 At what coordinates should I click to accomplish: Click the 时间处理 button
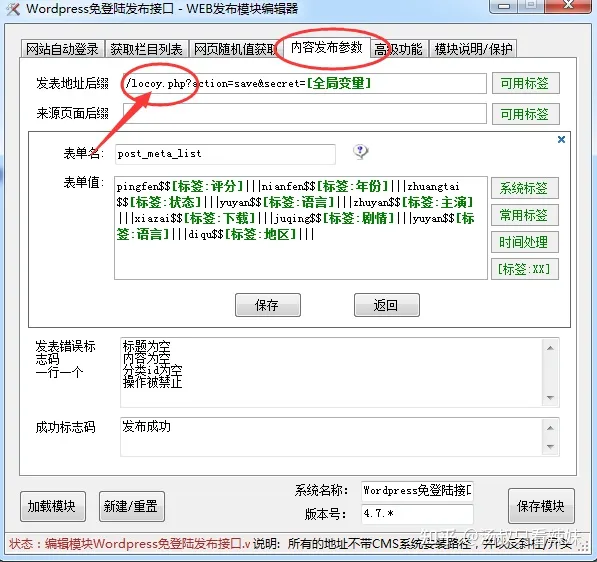tap(524, 242)
